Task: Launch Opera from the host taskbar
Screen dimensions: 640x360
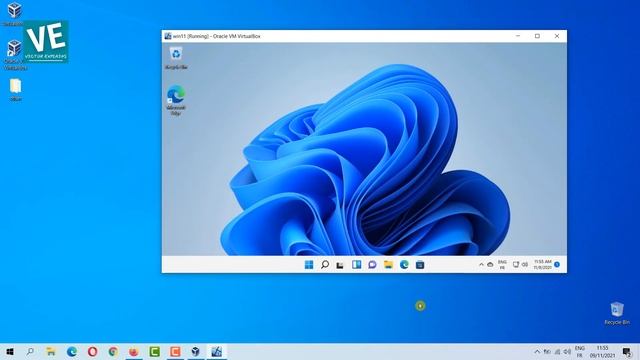Action: point(93,351)
